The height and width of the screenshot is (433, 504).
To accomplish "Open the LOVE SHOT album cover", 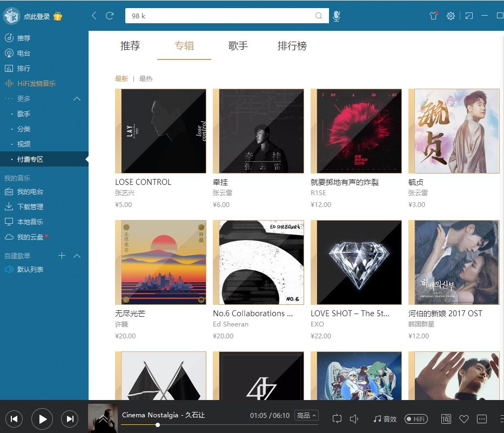I will [x=356, y=262].
